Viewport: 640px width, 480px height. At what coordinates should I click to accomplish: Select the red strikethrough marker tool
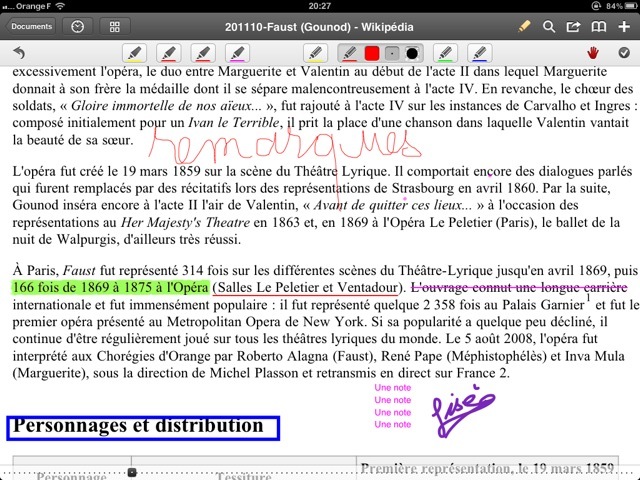tap(203, 52)
